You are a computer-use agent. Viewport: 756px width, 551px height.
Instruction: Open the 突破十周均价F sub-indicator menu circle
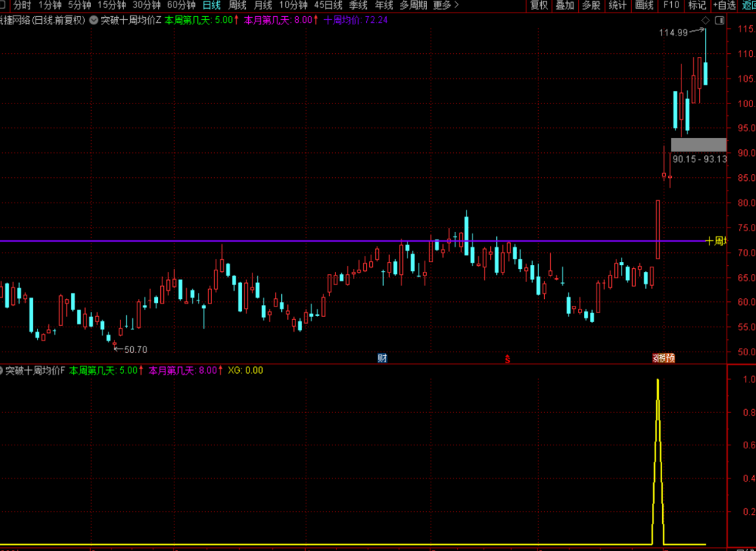1,371
